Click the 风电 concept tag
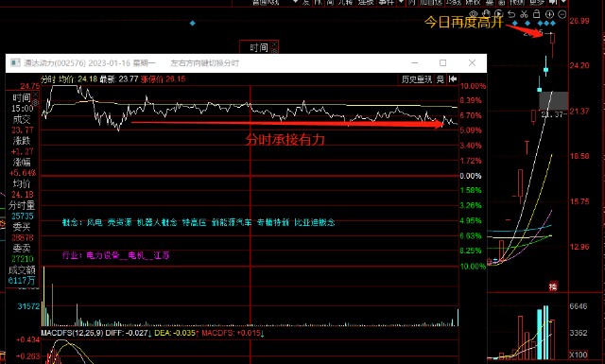Viewport: 605px width, 364px height. (x=95, y=222)
